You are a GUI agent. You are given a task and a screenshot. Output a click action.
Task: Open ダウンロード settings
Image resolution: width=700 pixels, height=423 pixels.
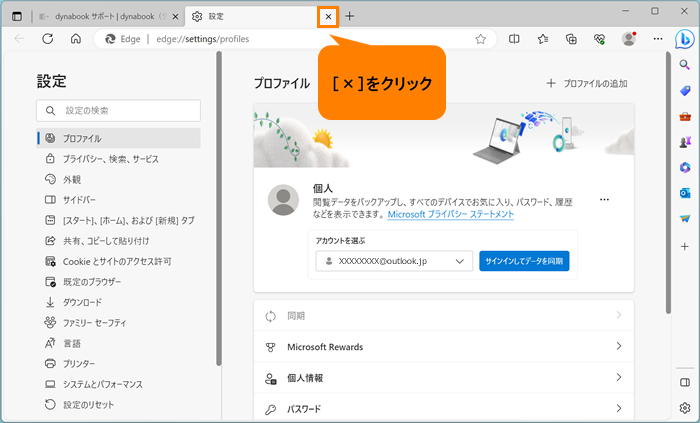118,303
